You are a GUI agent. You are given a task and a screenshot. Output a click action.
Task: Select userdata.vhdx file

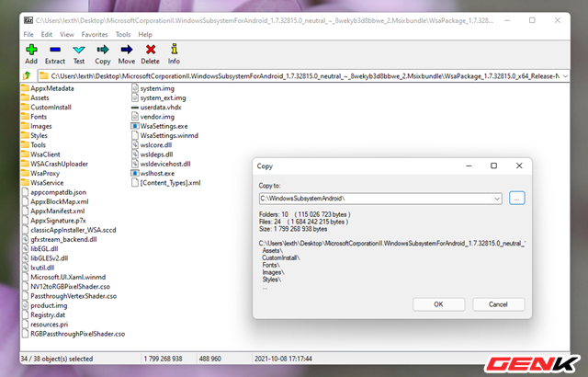[156, 107]
